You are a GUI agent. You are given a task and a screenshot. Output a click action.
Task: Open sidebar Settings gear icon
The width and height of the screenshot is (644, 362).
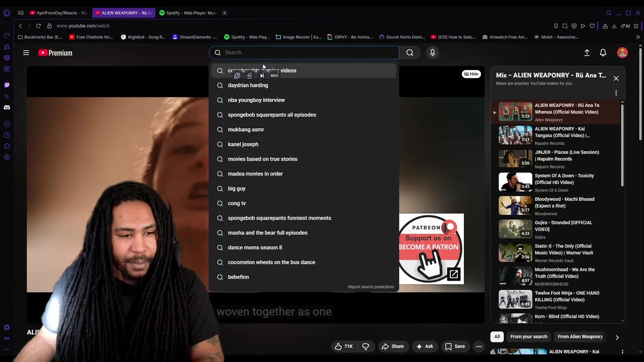click(7, 157)
